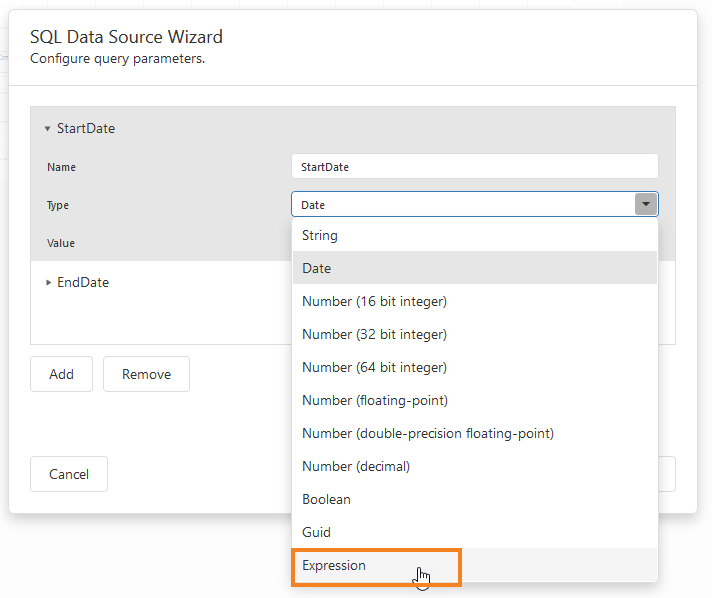Click the Type dropdown arrow button
The height and width of the screenshot is (598, 712).
[x=646, y=204]
